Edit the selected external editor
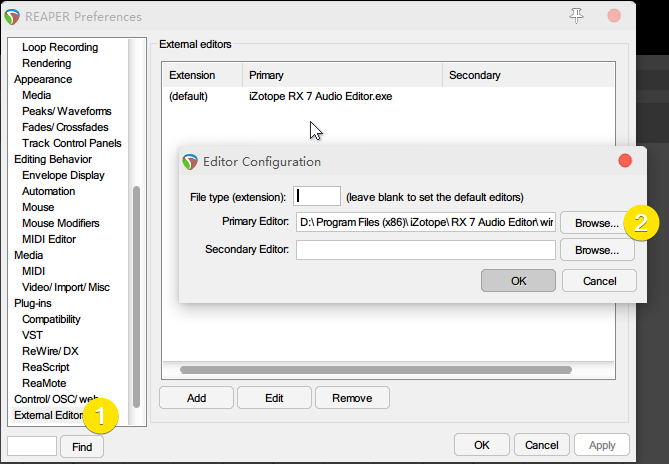The width and height of the screenshot is (669, 464). tap(274, 398)
